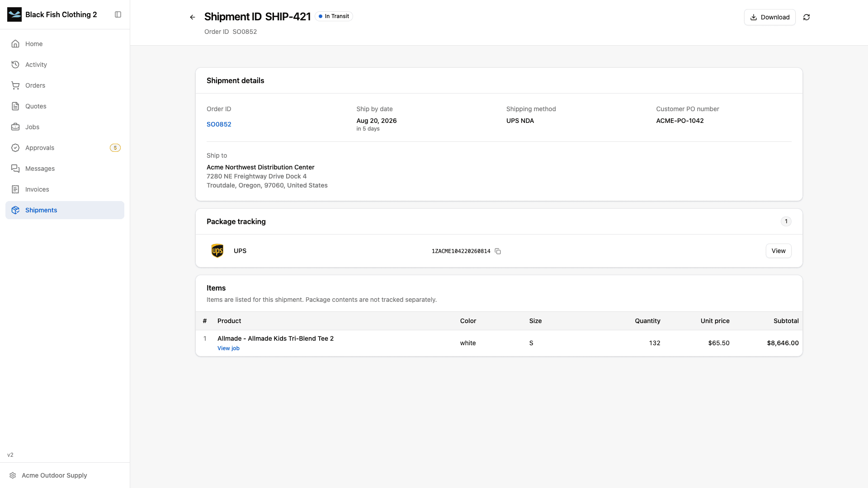Refresh the shipment page icon

(x=807, y=17)
